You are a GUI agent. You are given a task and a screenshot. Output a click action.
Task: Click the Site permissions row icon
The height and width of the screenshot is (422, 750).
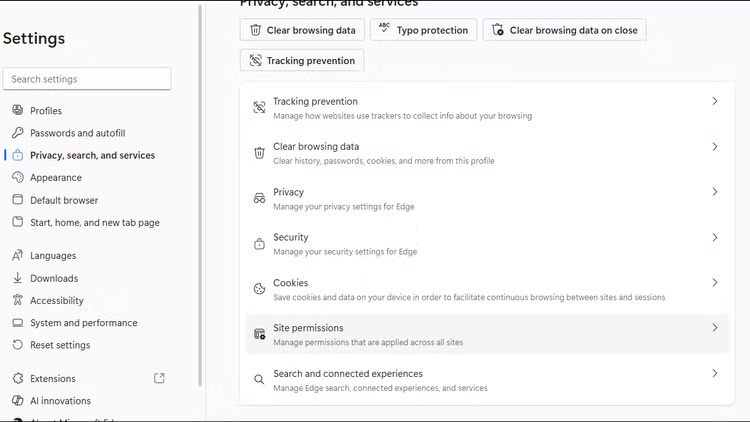coord(259,334)
